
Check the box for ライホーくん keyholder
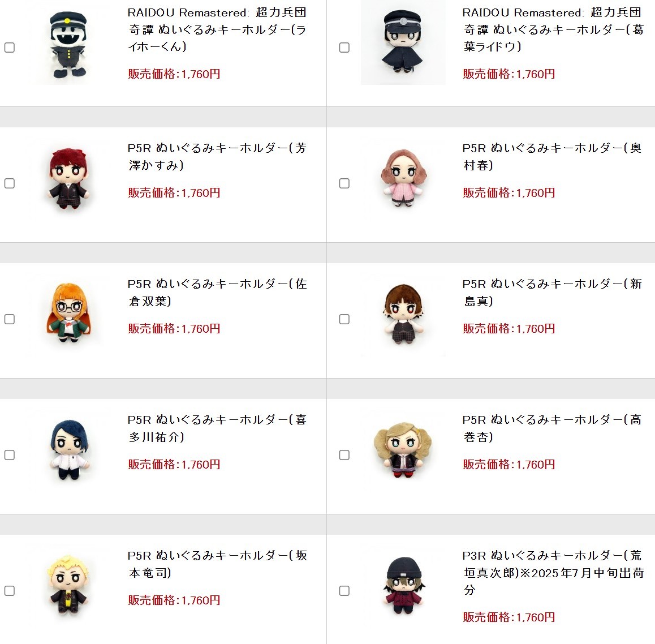click(x=10, y=48)
